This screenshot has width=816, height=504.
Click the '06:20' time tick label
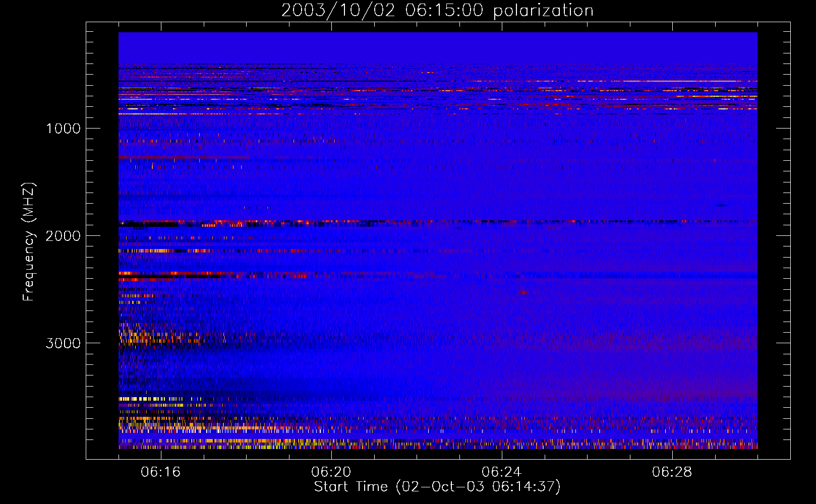(x=331, y=472)
